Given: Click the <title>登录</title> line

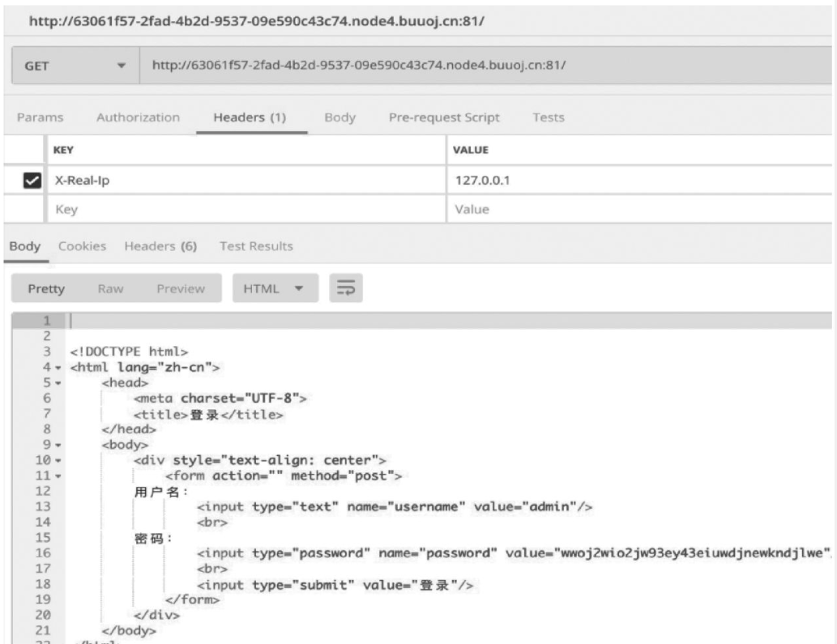Looking at the screenshot, I should [209, 415].
